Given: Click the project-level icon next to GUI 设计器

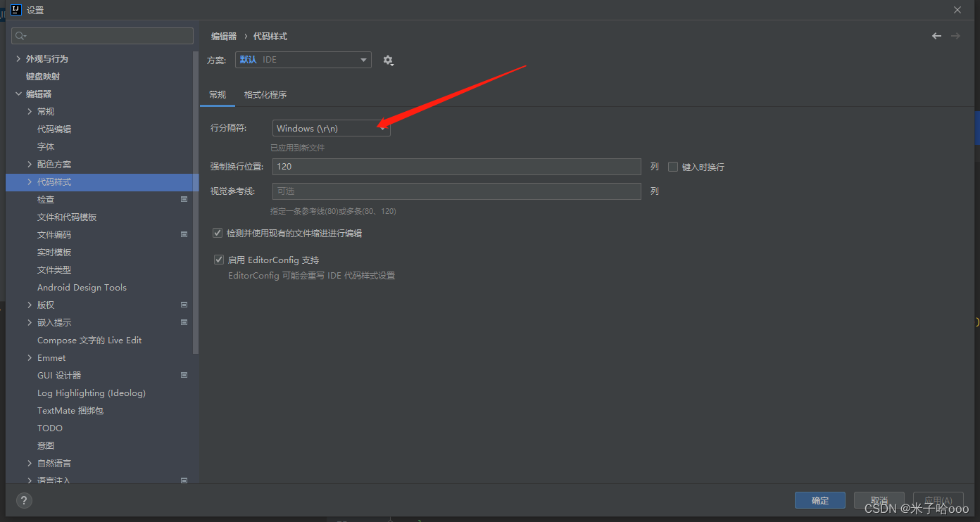Looking at the screenshot, I should pos(184,375).
